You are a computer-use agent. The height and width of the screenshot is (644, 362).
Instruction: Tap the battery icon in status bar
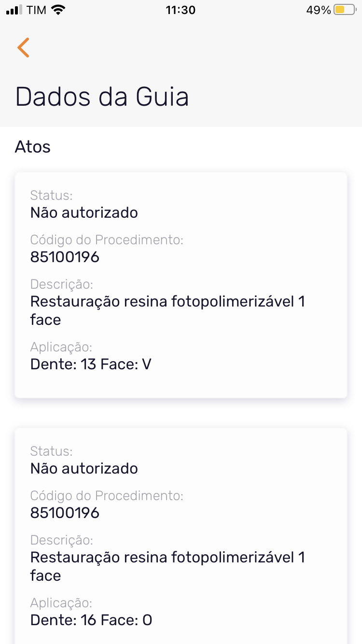(x=345, y=10)
